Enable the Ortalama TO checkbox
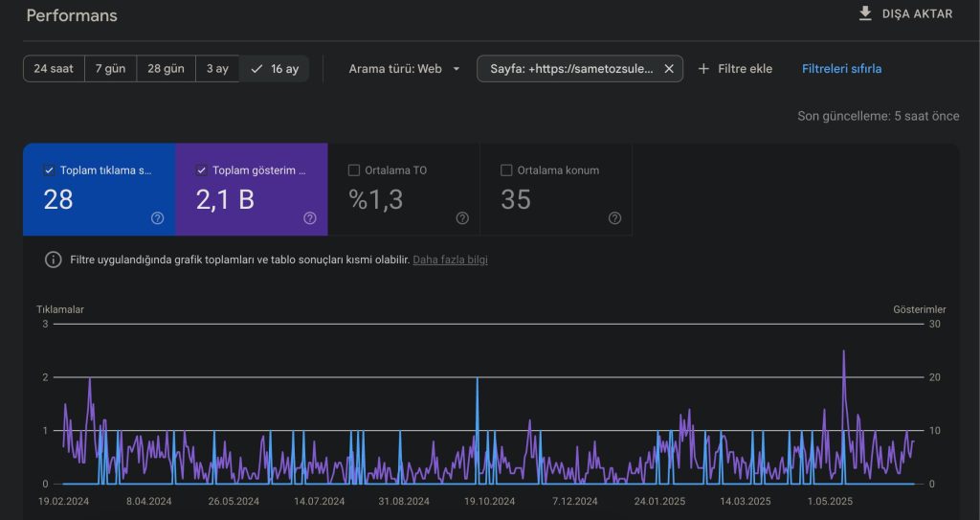 [x=354, y=170]
